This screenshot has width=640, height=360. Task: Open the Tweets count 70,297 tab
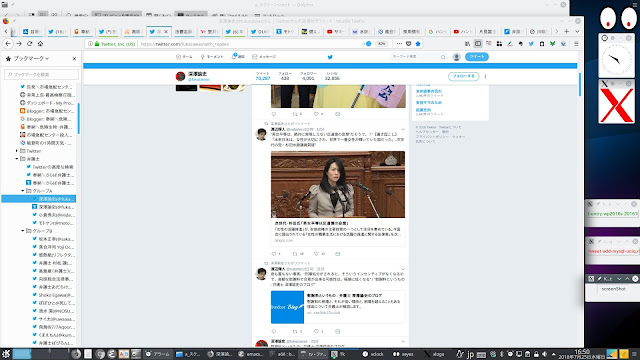(263, 76)
